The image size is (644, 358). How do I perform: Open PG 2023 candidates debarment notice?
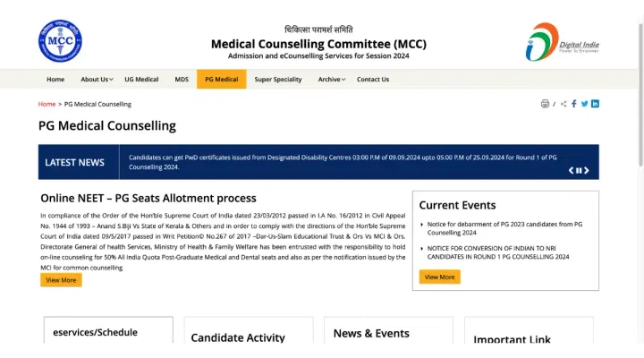(x=504, y=228)
